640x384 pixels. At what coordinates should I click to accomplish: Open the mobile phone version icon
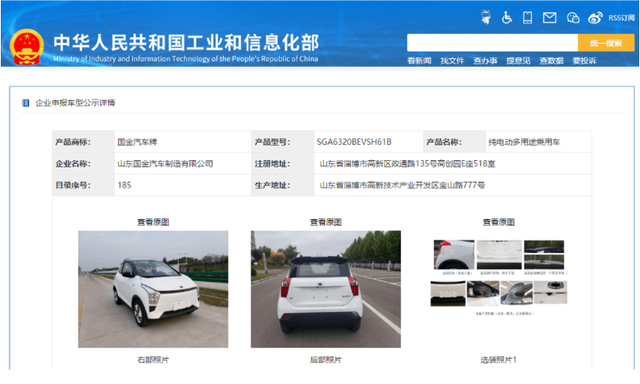point(527,18)
